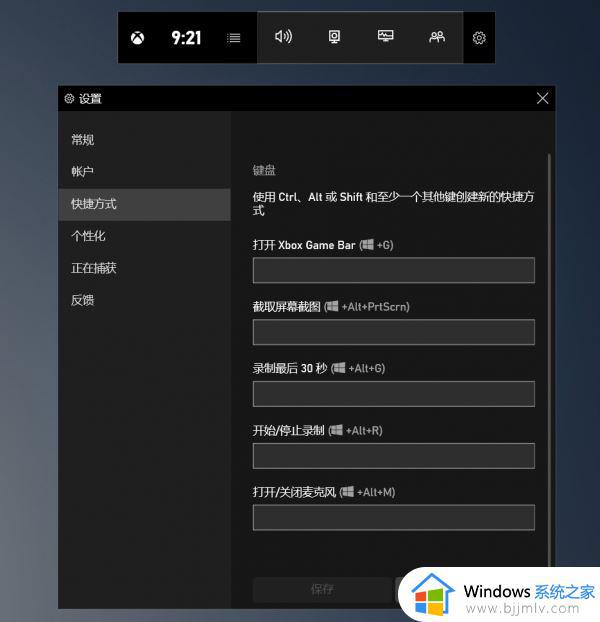This screenshot has height=622, width=600.
Task: Open the Audio widget speaker icon
Action: pos(283,36)
